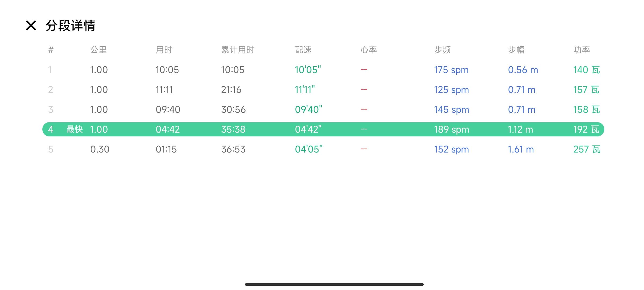Tap the home indicator bar at bottom
Image resolution: width=644 pixels, height=290 pixels.
pos(334,284)
